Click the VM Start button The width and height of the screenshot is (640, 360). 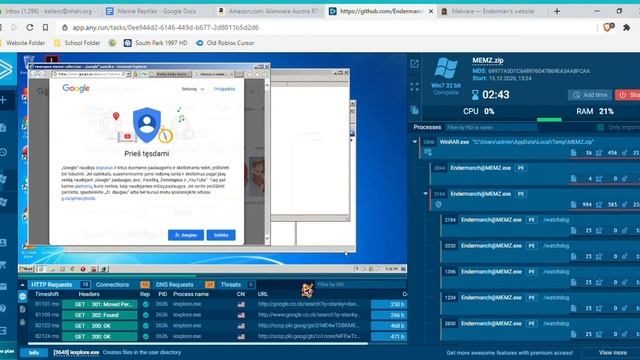click(26, 269)
